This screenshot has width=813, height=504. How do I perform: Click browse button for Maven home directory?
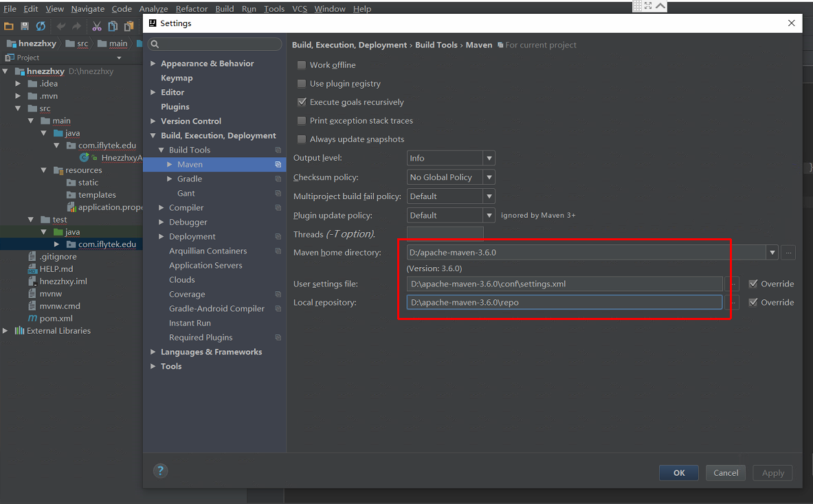pos(788,252)
